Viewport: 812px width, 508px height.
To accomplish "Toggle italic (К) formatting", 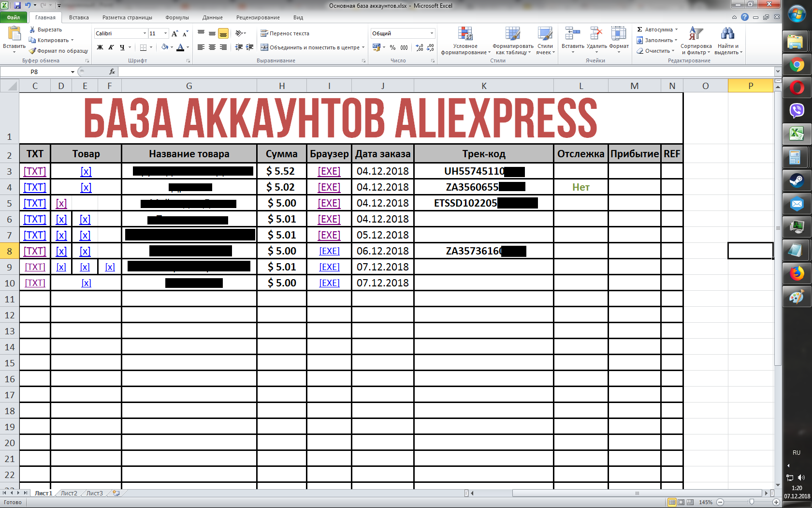I will point(111,47).
